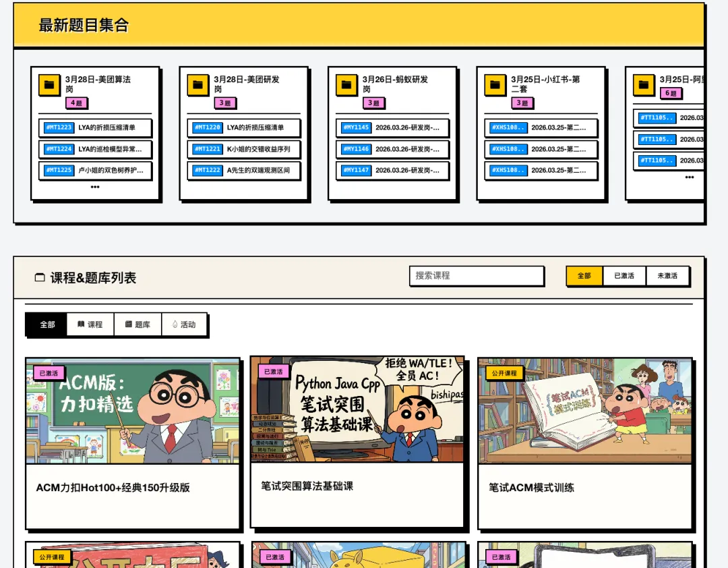Image resolution: width=728 pixels, height=568 pixels.
Task: Expand the ellipsis in the 3月25日-阿里 card
Action: coord(690,177)
